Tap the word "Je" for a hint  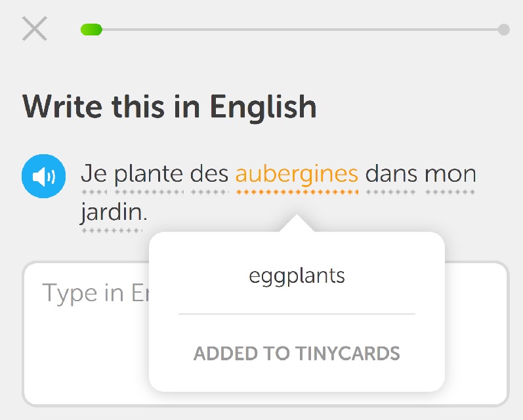tap(94, 173)
